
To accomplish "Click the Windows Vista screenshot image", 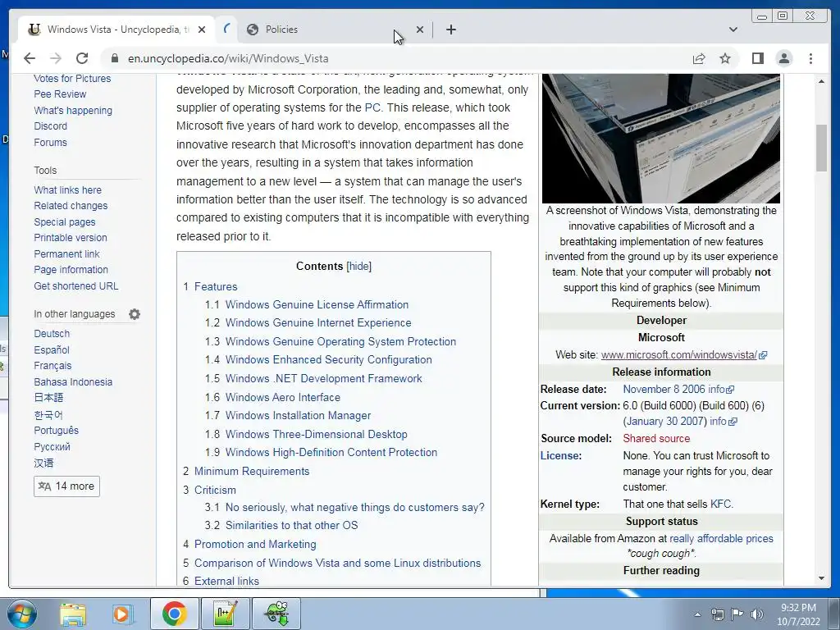I will [x=661, y=138].
